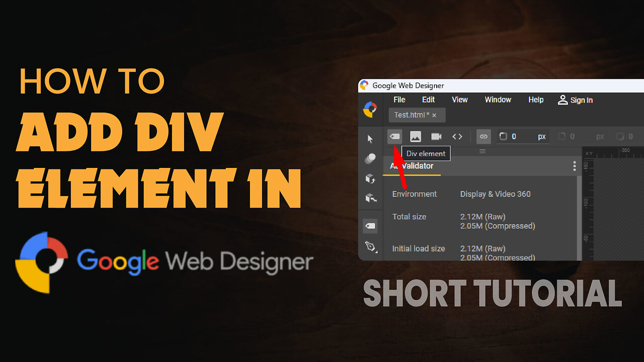Open the File menu
This screenshot has height=362, width=644.
[399, 100]
